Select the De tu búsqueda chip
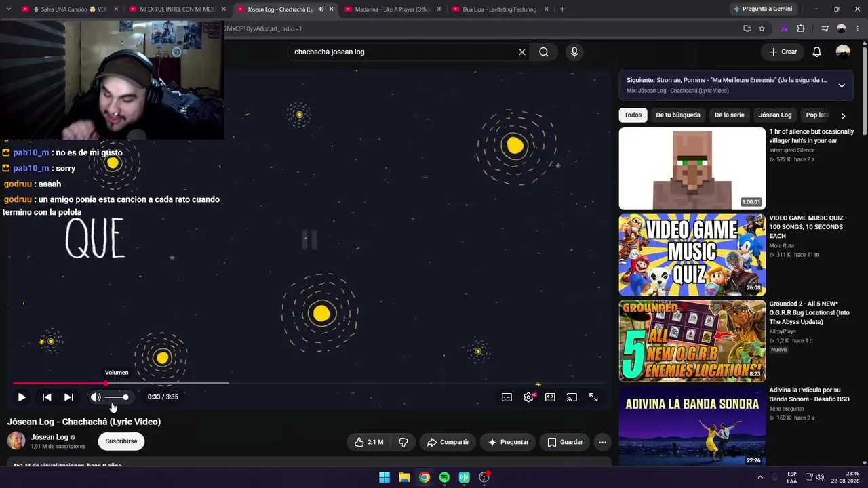 tap(678, 115)
